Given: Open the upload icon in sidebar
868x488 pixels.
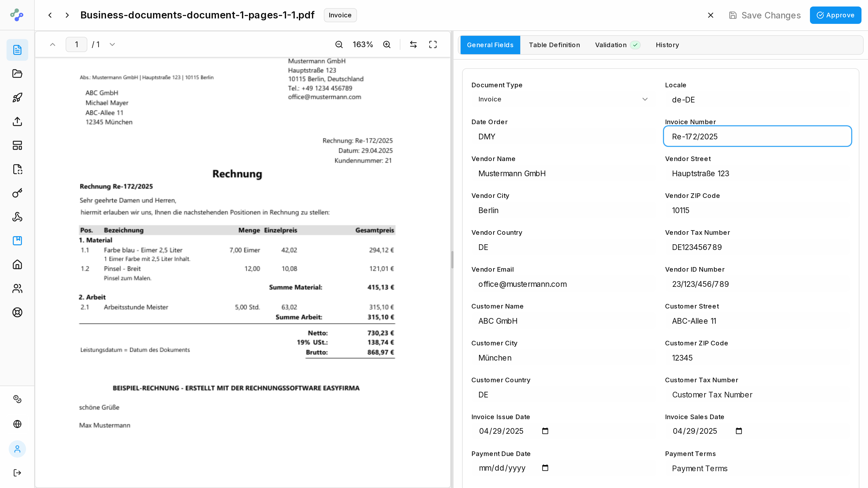Looking at the screenshot, I should point(17,121).
